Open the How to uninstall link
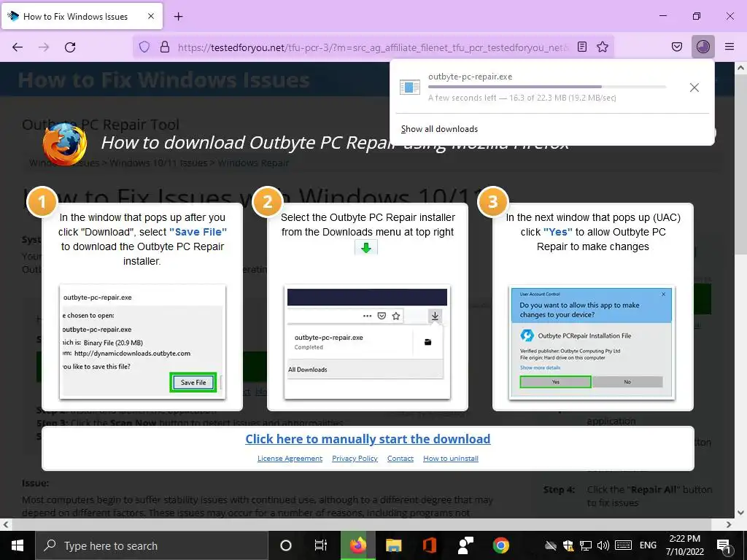The image size is (747, 560). click(451, 458)
